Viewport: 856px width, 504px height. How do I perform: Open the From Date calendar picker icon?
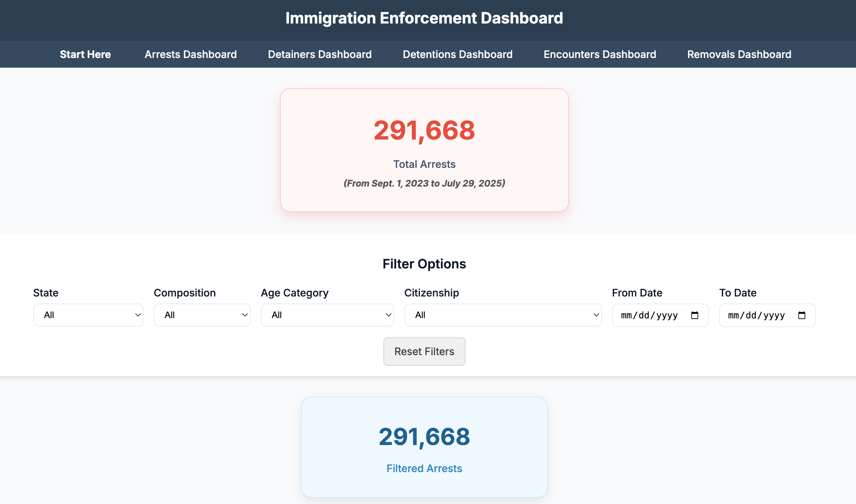tap(694, 315)
